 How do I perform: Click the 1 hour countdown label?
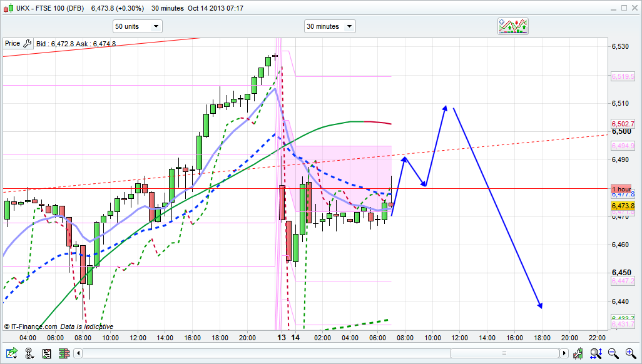621,189
